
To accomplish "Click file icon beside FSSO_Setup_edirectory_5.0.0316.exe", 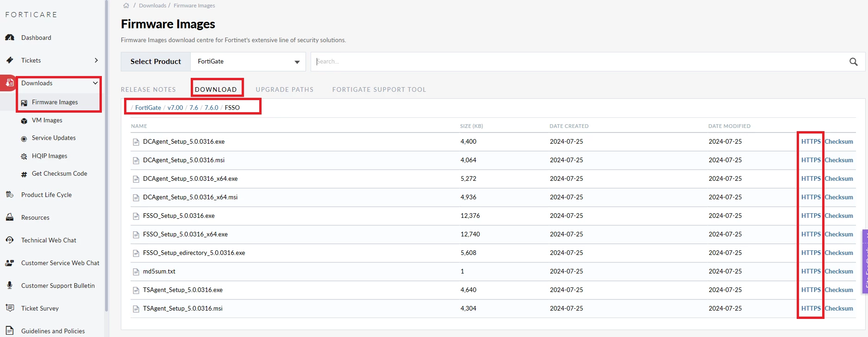I will (x=136, y=253).
